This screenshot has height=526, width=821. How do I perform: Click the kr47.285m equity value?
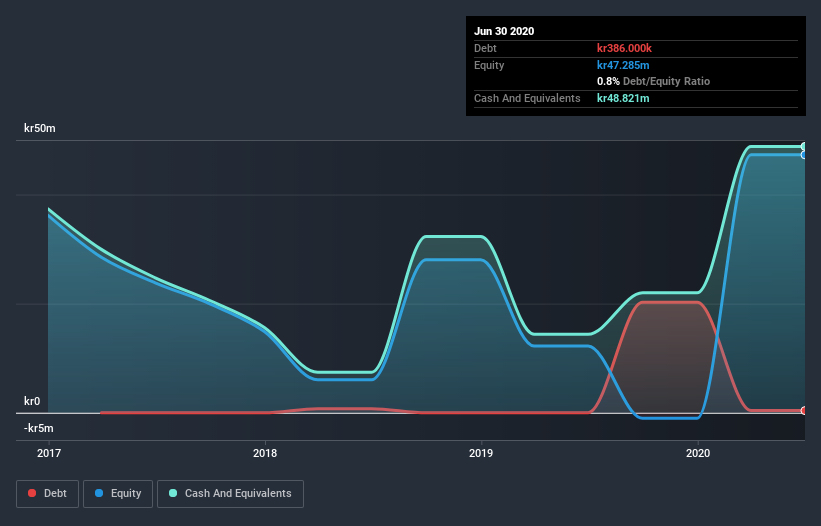pos(623,65)
